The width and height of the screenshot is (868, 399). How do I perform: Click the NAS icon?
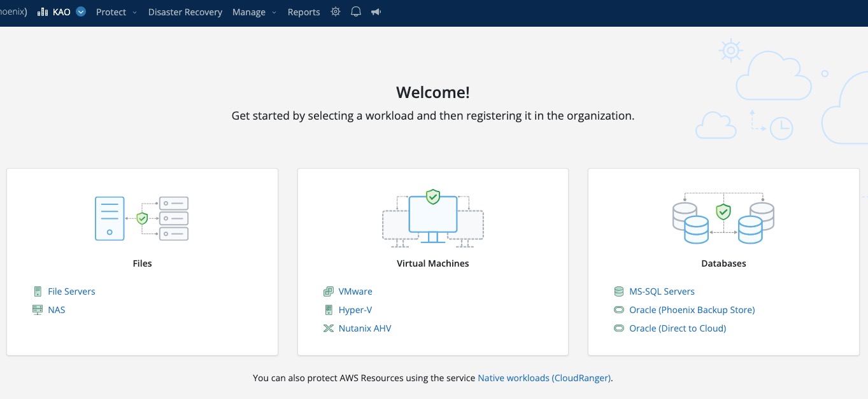pyautogui.click(x=38, y=310)
